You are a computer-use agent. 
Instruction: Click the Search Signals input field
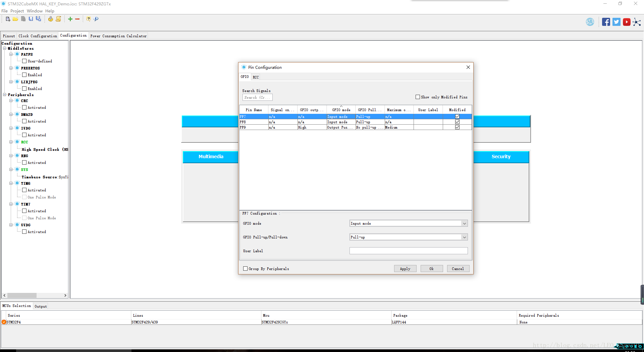257,97
